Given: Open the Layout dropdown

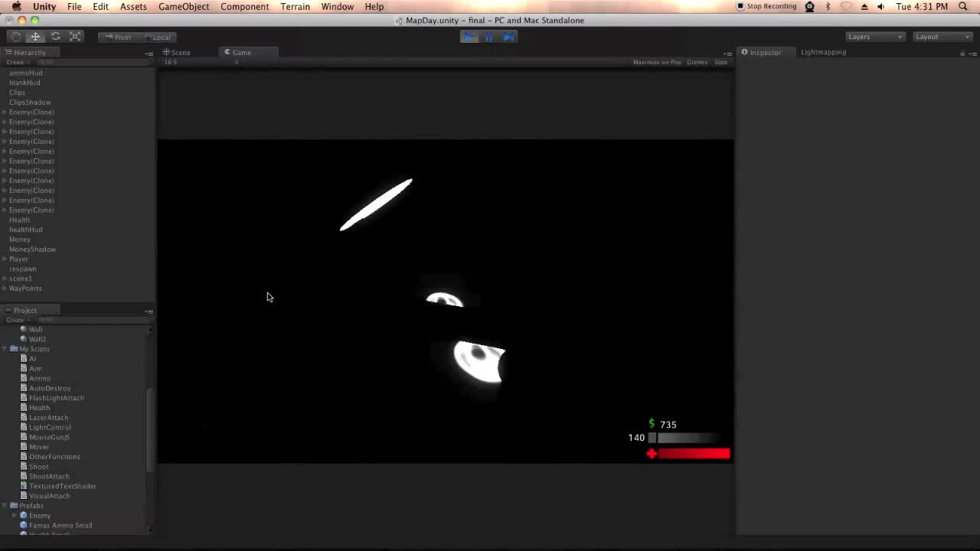Looking at the screenshot, I should click(x=940, y=36).
